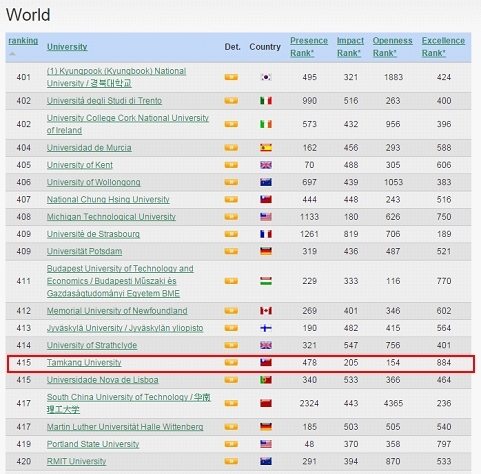Sort by Presence Rank column

(x=309, y=47)
